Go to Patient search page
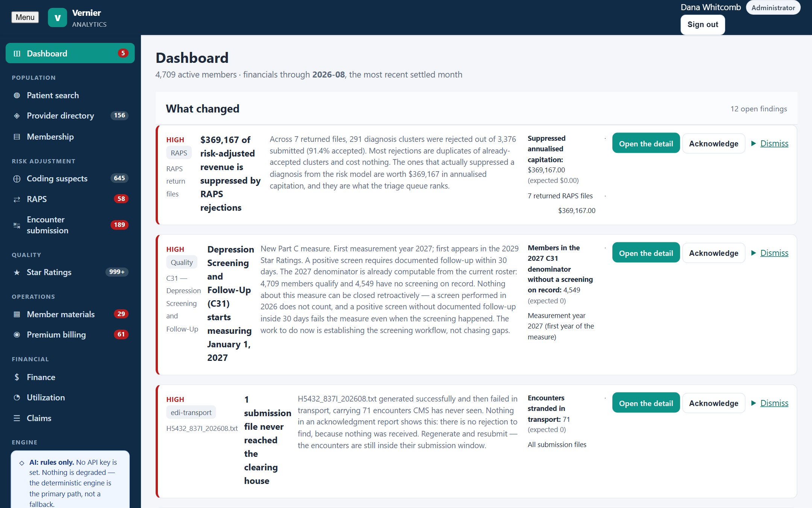The image size is (812, 508). pyautogui.click(x=70, y=95)
